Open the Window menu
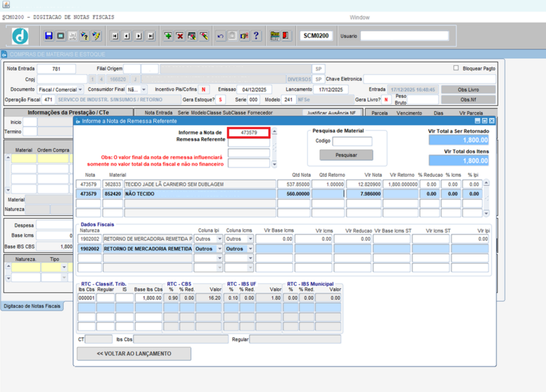Viewport: 546px width, 392px height. point(359,17)
